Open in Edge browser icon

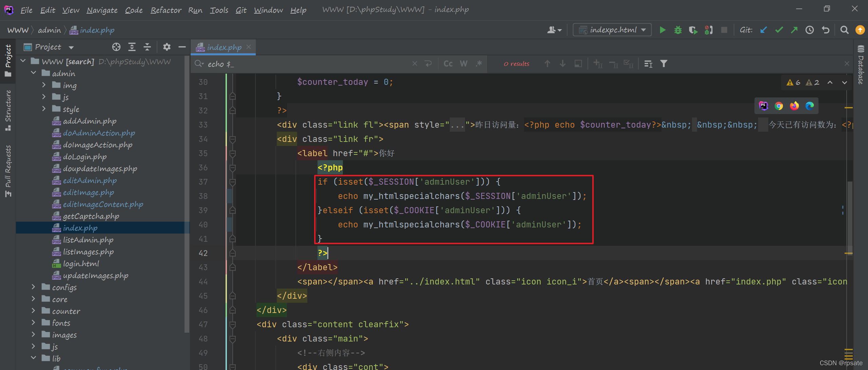(809, 106)
